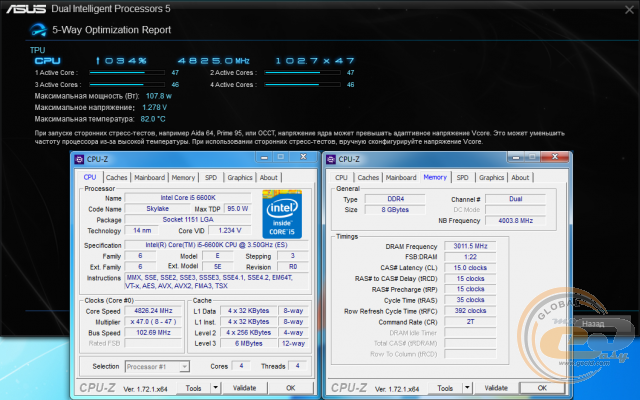The width and height of the screenshot is (640, 400).
Task: Click Validate in right CPU-Z window
Action: [496, 388]
